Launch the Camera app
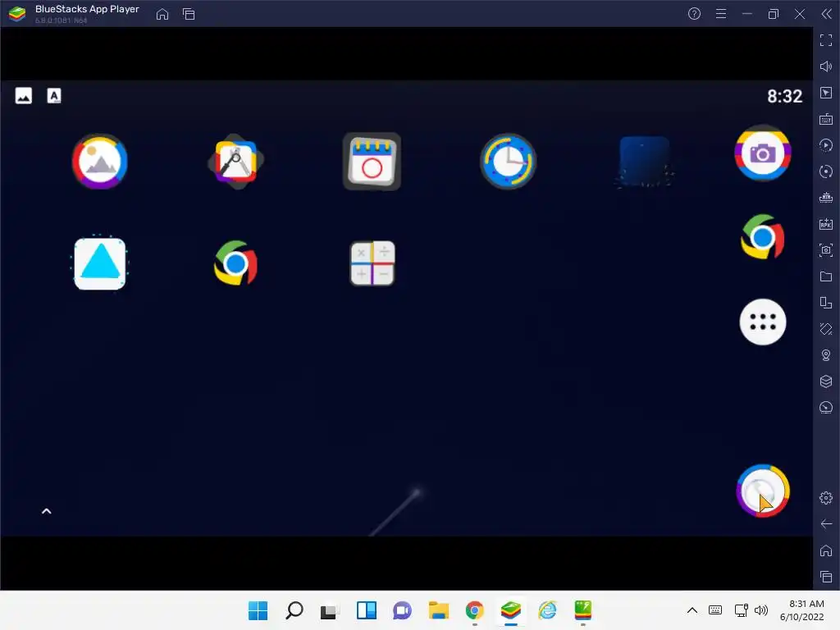The height and width of the screenshot is (630, 840). (x=762, y=153)
